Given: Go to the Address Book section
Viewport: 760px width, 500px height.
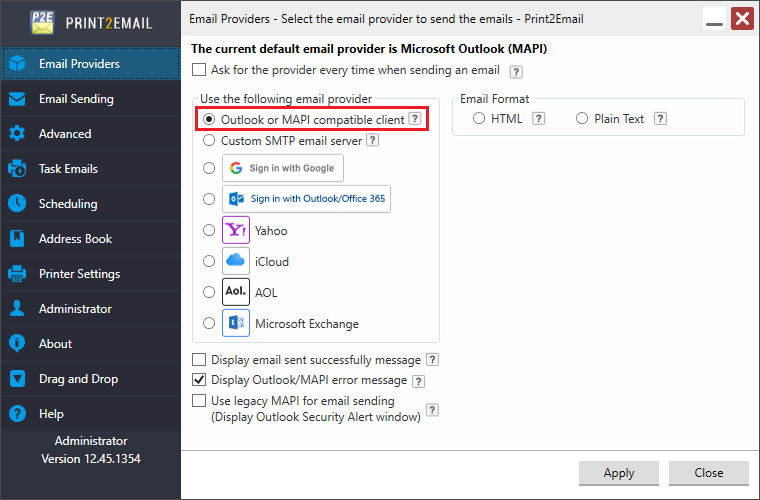Looking at the screenshot, I should [75, 239].
